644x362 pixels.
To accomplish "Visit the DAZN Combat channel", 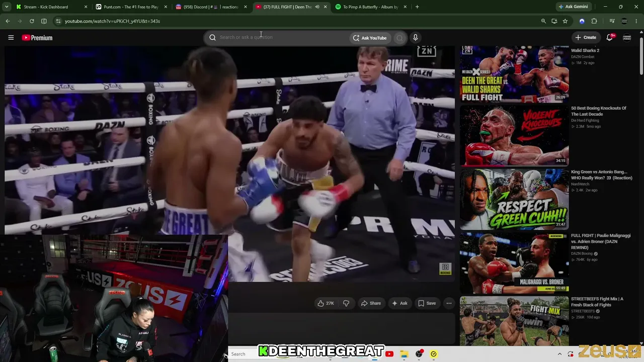I will (583, 57).
